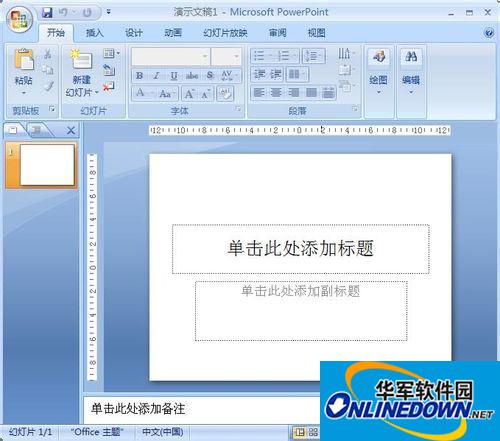Screen dimensions: 500x441
Task: Open the font size combo box
Action: pos(226,56)
